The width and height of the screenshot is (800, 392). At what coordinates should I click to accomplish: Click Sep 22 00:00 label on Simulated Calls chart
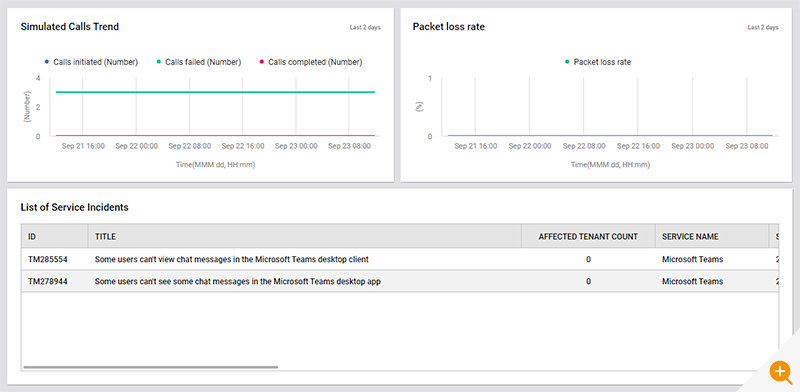point(136,146)
